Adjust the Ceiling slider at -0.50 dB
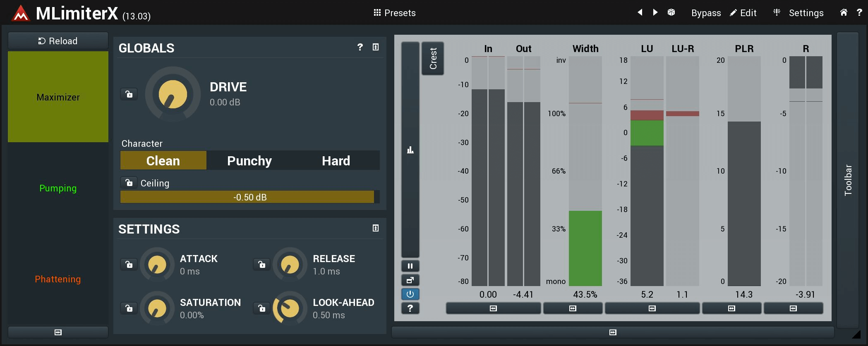 point(249,197)
